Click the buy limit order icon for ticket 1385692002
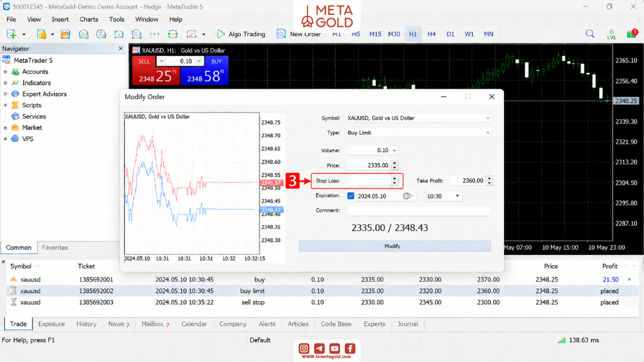Viewport: 644px width, 362px height. [x=14, y=291]
